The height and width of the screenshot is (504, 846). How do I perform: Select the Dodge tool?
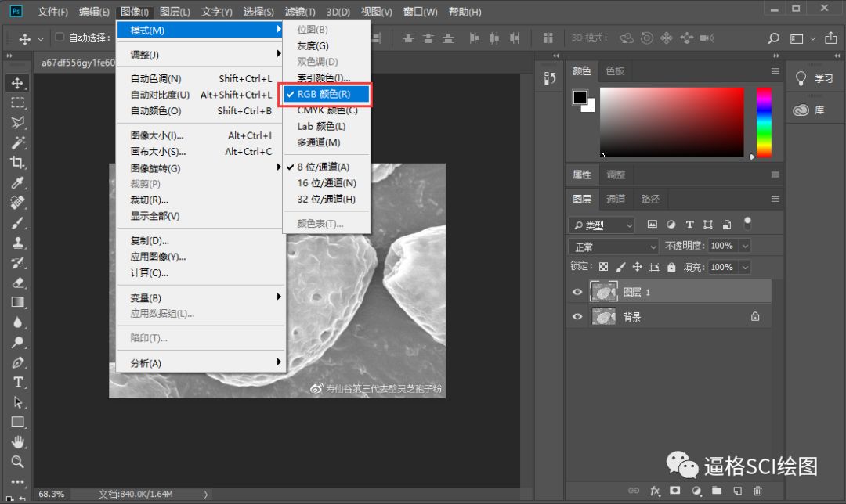17,342
